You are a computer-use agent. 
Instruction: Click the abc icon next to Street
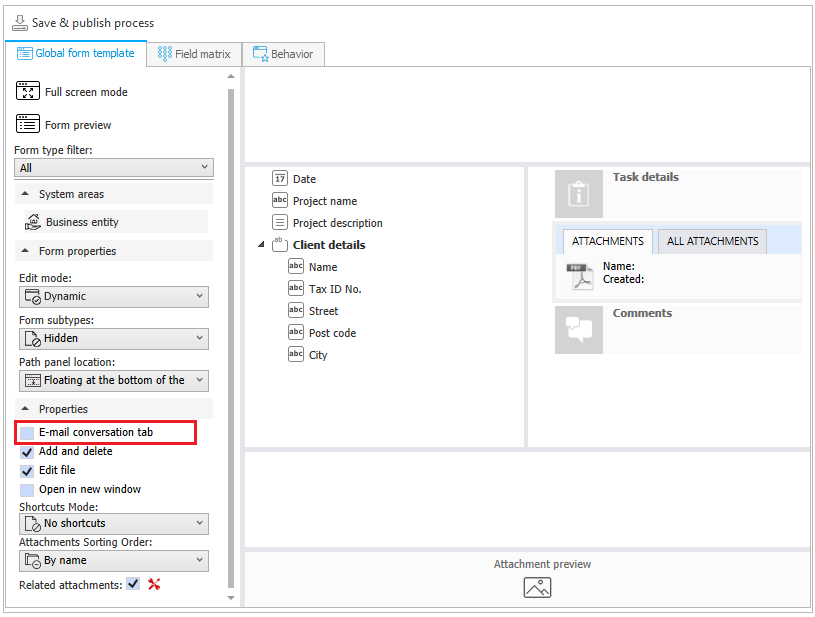[296, 310]
